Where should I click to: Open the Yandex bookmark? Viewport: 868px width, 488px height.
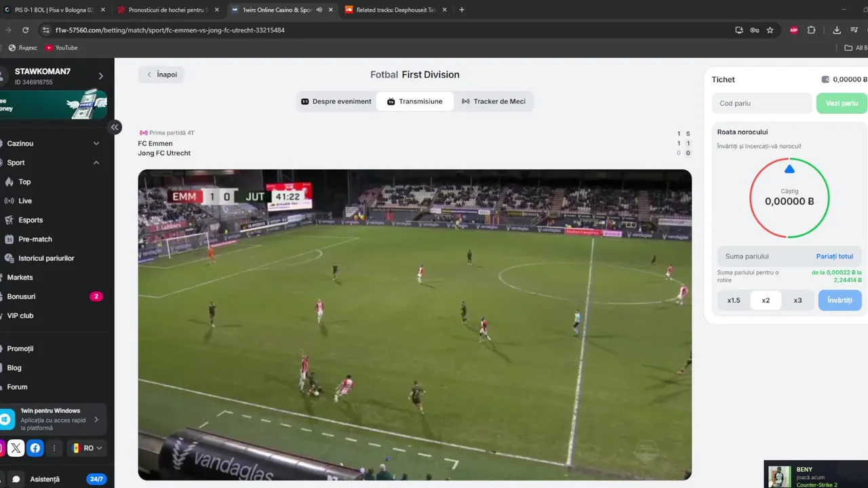pyautogui.click(x=23, y=47)
